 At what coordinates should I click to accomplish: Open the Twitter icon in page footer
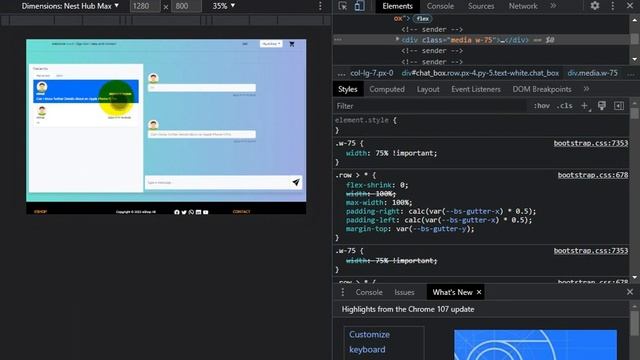[x=184, y=212]
